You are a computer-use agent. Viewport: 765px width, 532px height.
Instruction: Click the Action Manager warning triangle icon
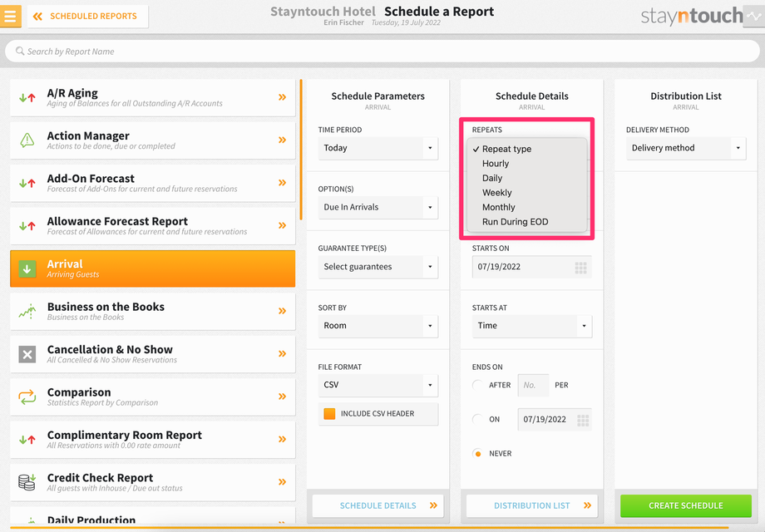pos(27,140)
